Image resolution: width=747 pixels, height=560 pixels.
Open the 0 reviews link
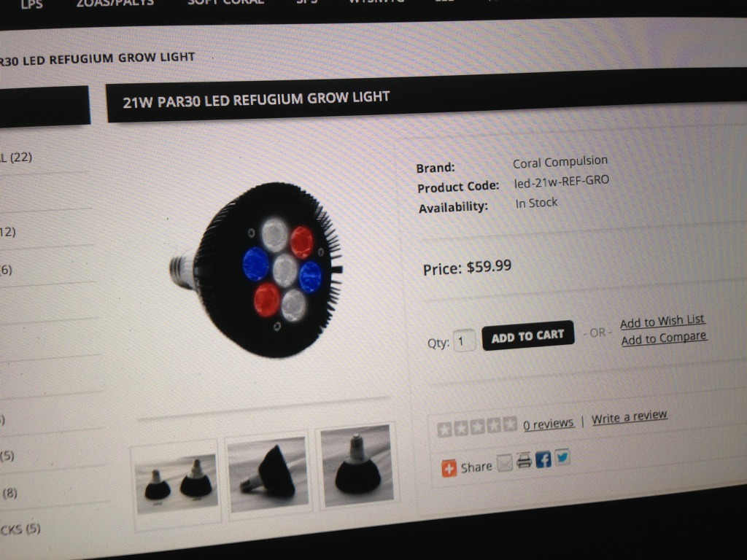point(549,424)
